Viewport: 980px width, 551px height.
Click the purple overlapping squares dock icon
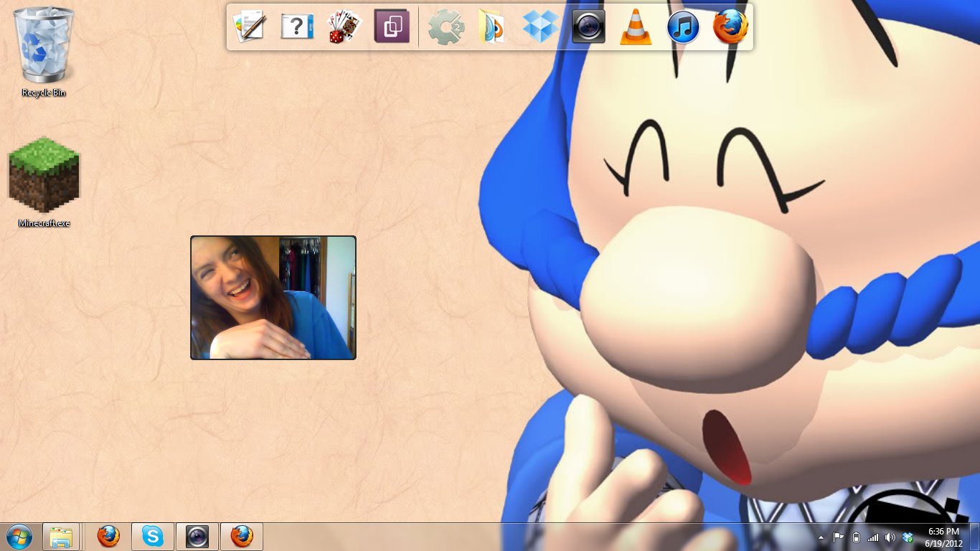point(392,27)
